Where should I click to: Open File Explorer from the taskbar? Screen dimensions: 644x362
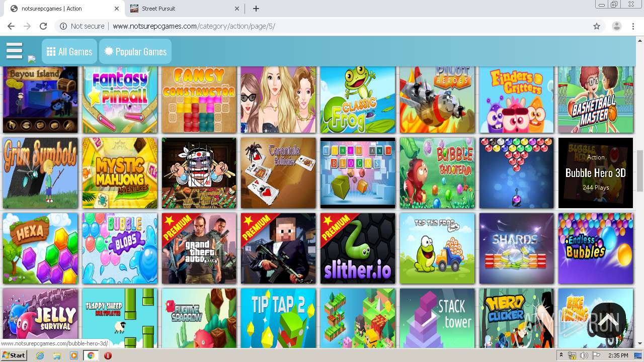click(x=57, y=355)
